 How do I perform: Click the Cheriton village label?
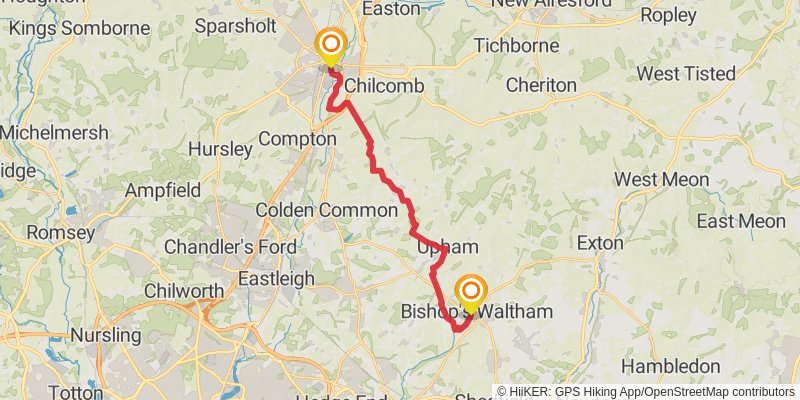[541, 85]
